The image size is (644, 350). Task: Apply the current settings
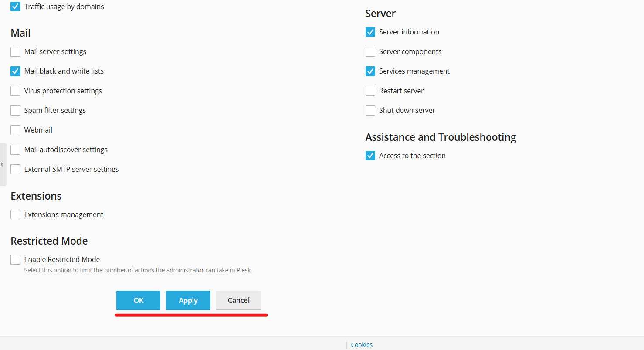(188, 300)
